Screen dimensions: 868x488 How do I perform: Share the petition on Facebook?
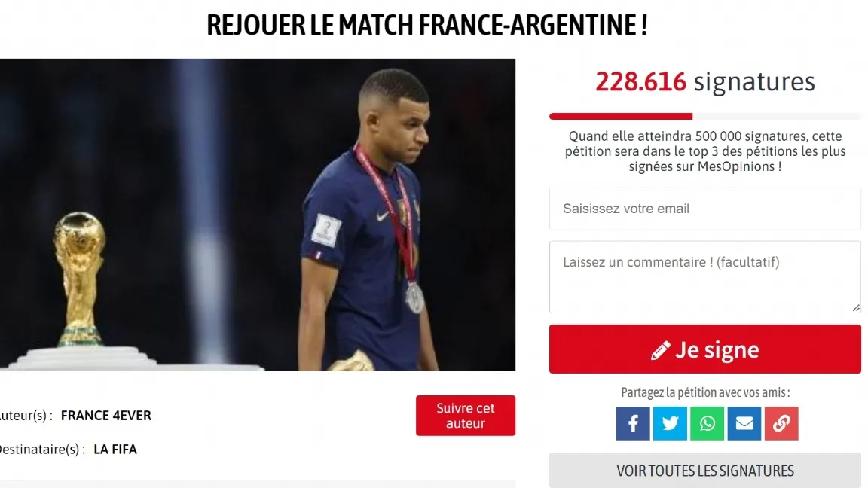(x=633, y=423)
